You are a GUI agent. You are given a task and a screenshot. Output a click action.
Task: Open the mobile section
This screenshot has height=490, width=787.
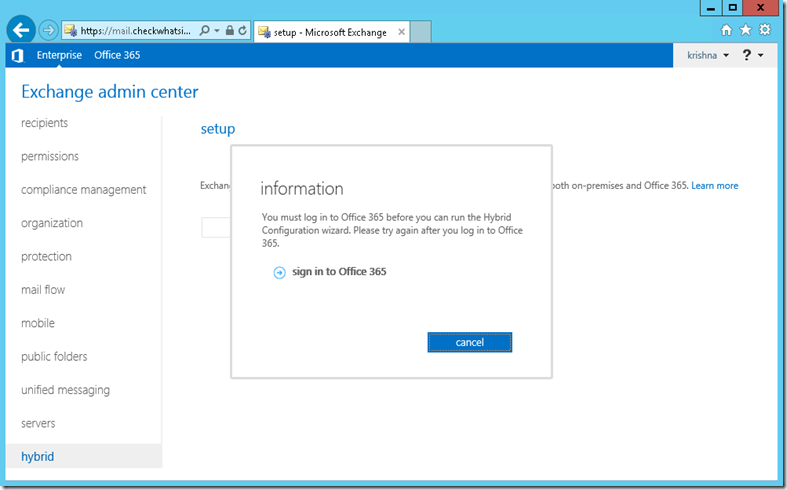[x=38, y=323]
